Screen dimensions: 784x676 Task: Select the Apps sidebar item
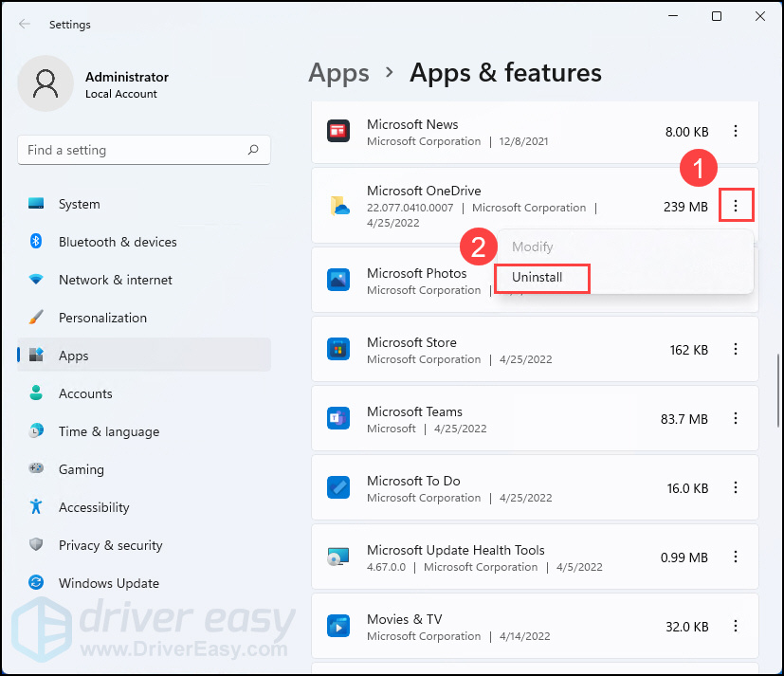click(144, 355)
